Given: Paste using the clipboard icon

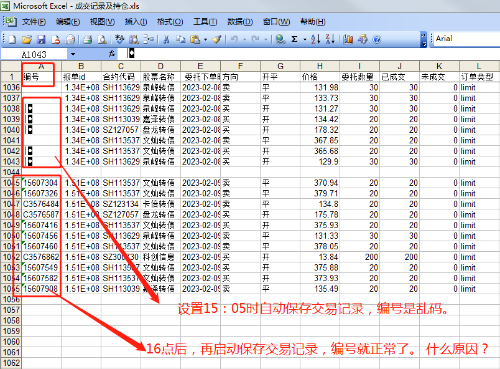Looking at the screenshot, I should pos(195,39).
